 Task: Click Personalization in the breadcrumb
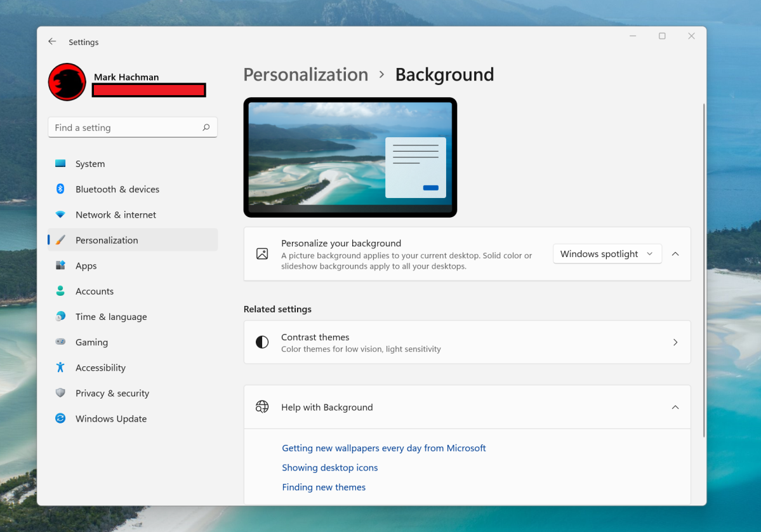point(306,74)
